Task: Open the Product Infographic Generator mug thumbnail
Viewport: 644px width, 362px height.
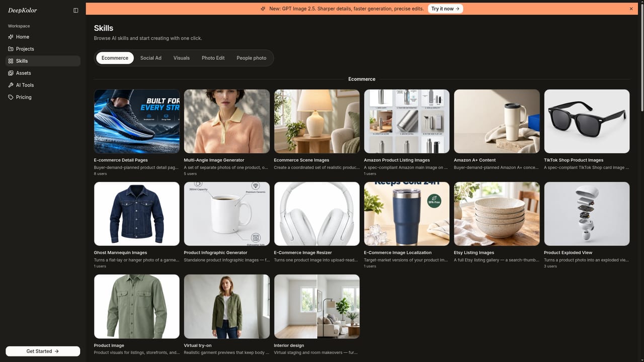Action: [x=227, y=214]
